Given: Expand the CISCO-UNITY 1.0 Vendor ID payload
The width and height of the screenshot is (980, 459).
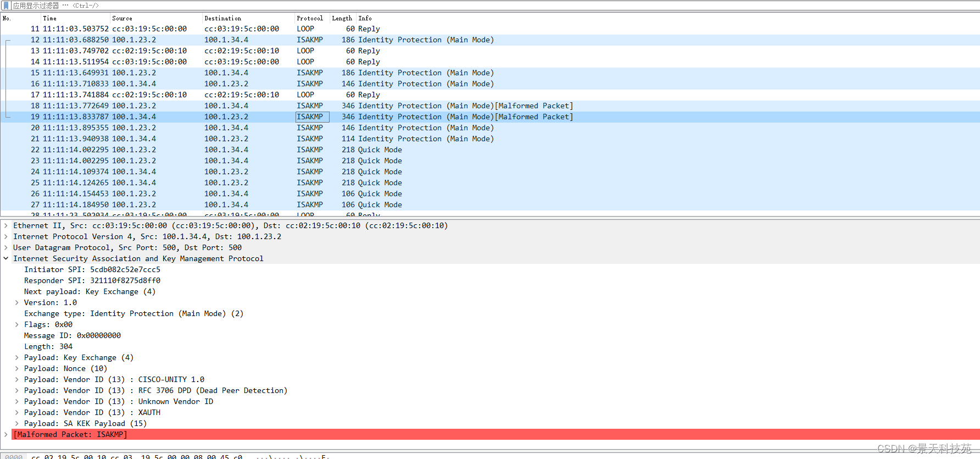Looking at the screenshot, I should click(x=17, y=379).
